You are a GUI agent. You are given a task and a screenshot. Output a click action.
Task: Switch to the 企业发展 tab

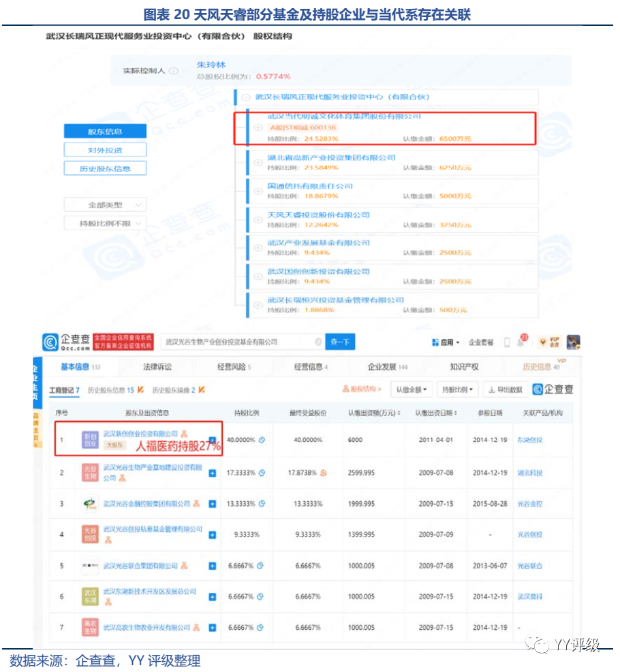click(x=388, y=367)
